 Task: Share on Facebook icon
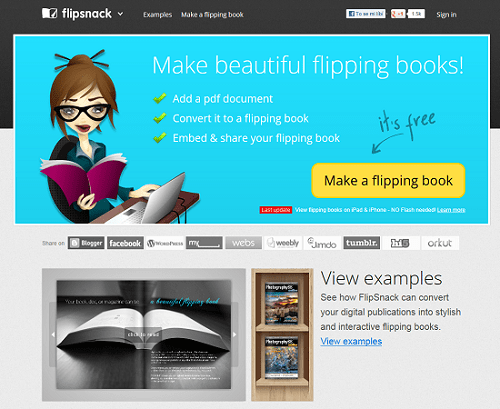point(125,243)
